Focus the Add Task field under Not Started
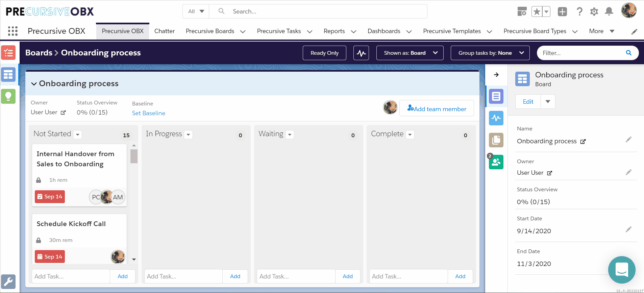 (71, 276)
